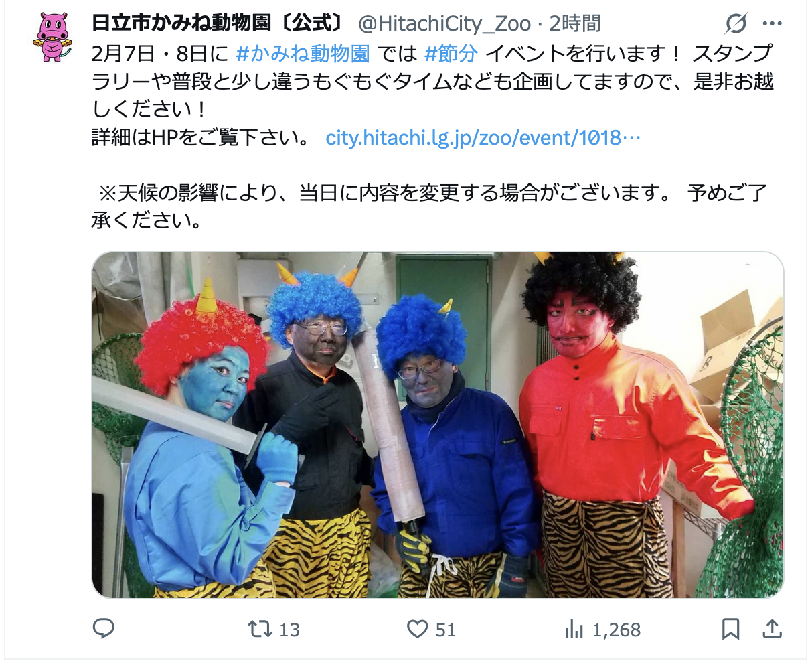Click the pink hippo profile avatar
The width and height of the screenshot is (812, 661).
click(52, 38)
